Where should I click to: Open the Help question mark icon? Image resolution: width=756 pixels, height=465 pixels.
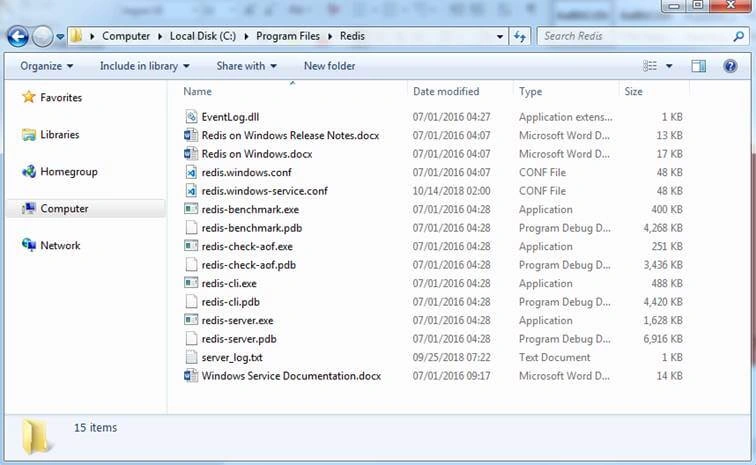pos(730,66)
